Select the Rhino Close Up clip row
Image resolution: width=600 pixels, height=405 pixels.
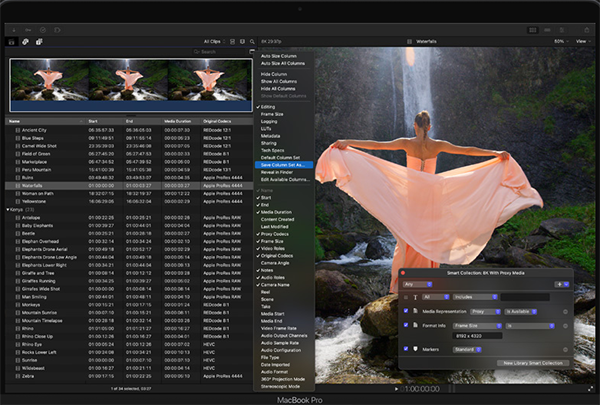click(130, 336)
